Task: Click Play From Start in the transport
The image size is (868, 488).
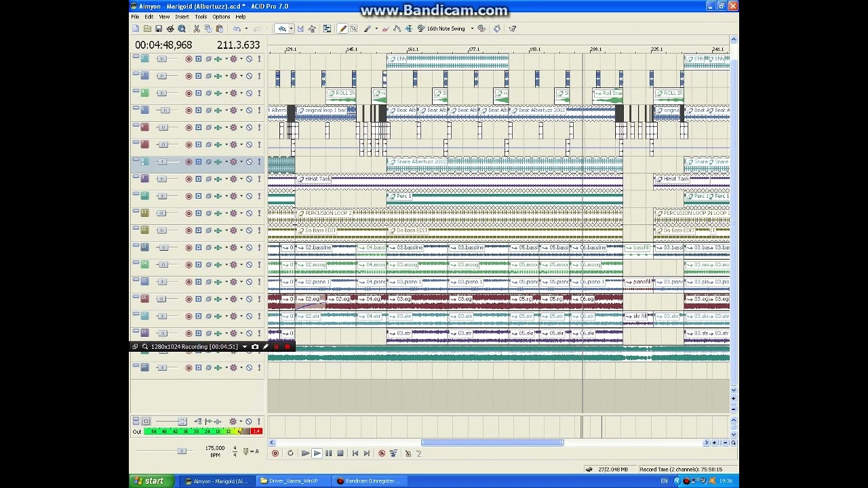Action: point(305,453)
